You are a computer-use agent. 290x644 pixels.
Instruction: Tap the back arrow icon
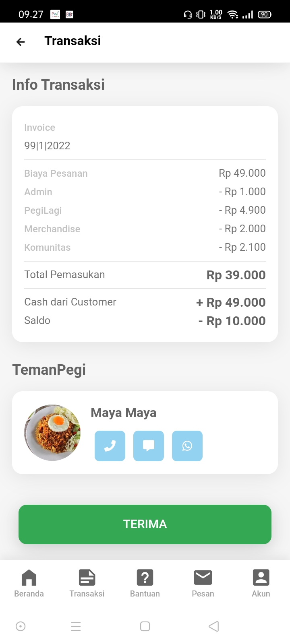click(21, 41)
